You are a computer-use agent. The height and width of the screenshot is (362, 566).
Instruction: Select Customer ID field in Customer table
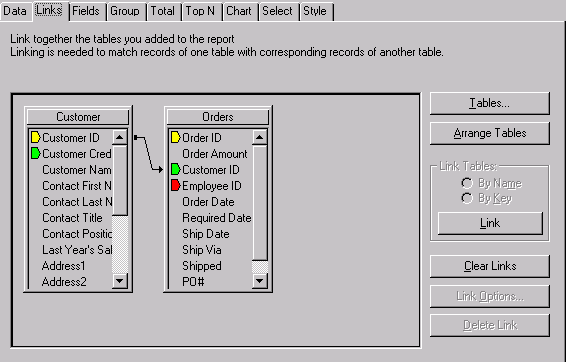(x=71, y=138)
